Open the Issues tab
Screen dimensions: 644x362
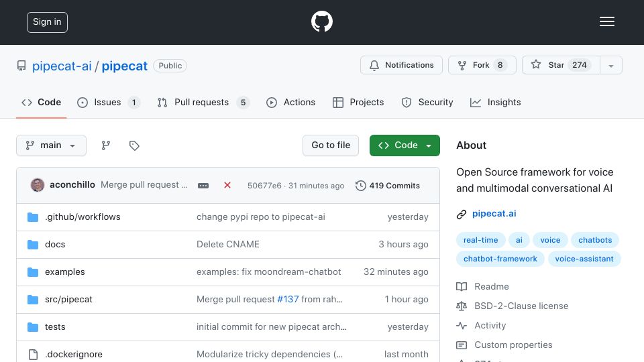tap(109, 102)
